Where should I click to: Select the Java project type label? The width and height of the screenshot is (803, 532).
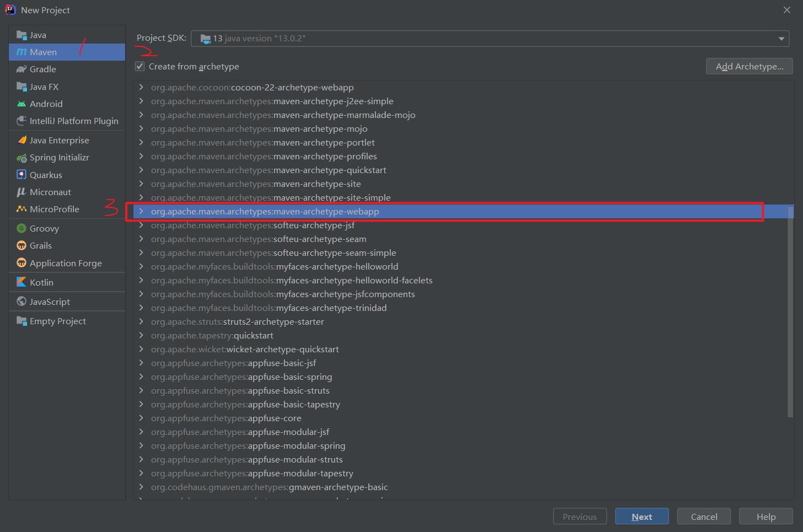coord(38,35)
